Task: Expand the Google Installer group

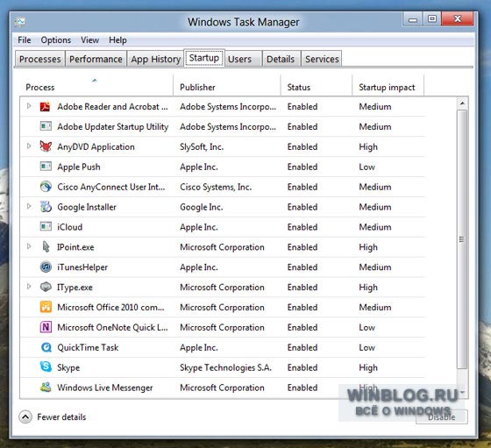Action: [x=29, y=206]
